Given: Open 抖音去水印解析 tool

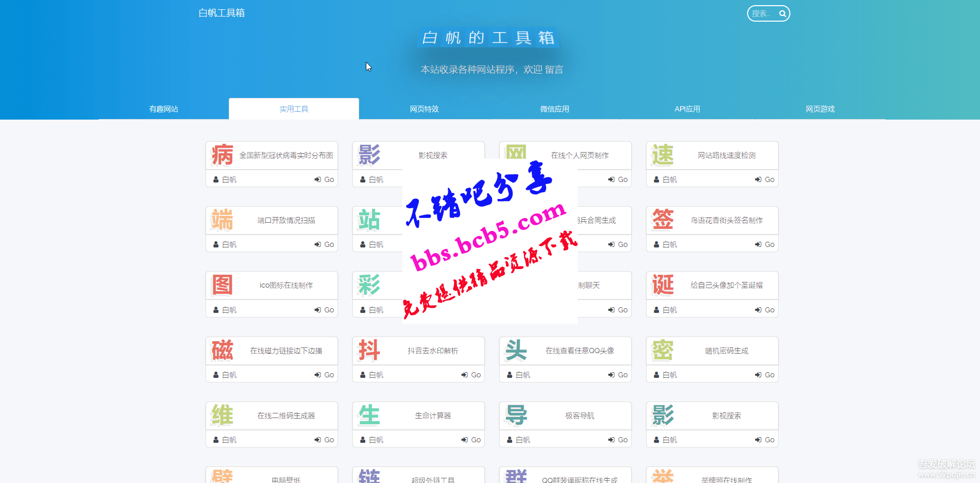Looking at the screenshot, I should click(433, 351).
